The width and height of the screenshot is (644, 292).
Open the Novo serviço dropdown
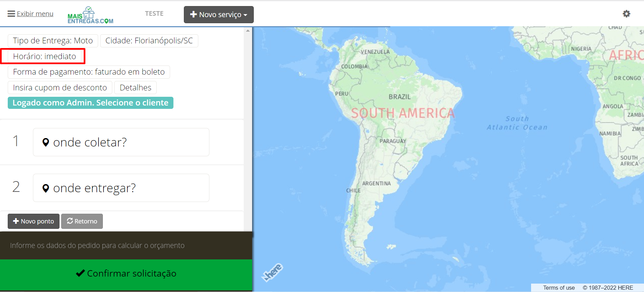point(219,14)
